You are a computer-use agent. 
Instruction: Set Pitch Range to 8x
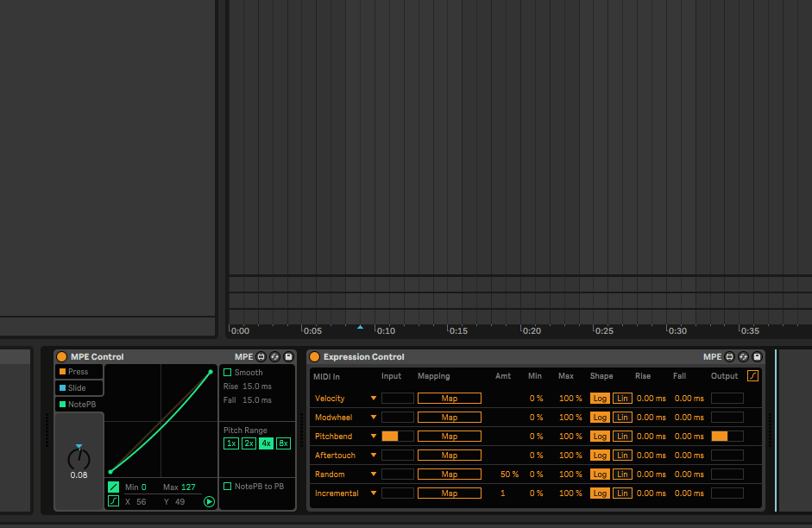pyautogui.click(x=283, y=443)
